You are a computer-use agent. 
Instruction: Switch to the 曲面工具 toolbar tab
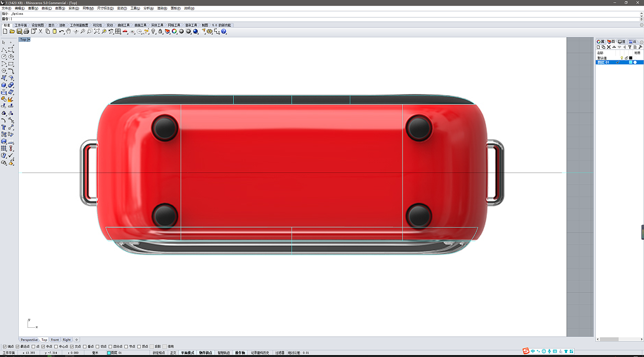tap(140, 25)
